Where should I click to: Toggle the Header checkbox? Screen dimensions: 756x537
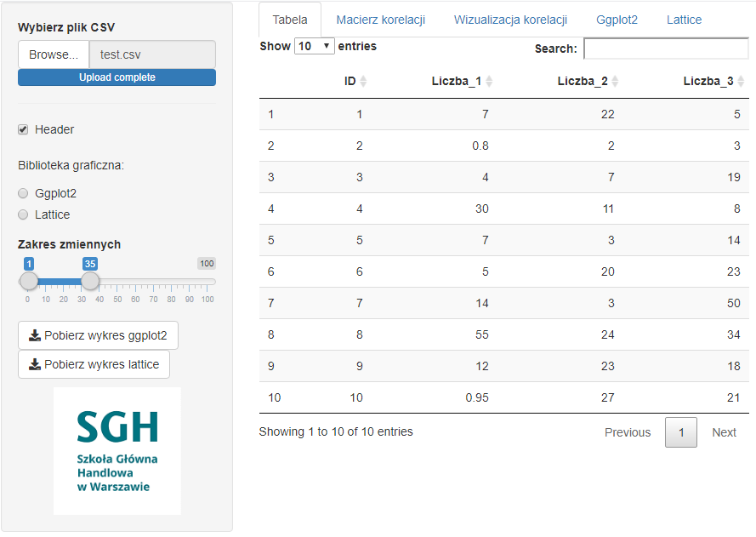click(23, 129)
